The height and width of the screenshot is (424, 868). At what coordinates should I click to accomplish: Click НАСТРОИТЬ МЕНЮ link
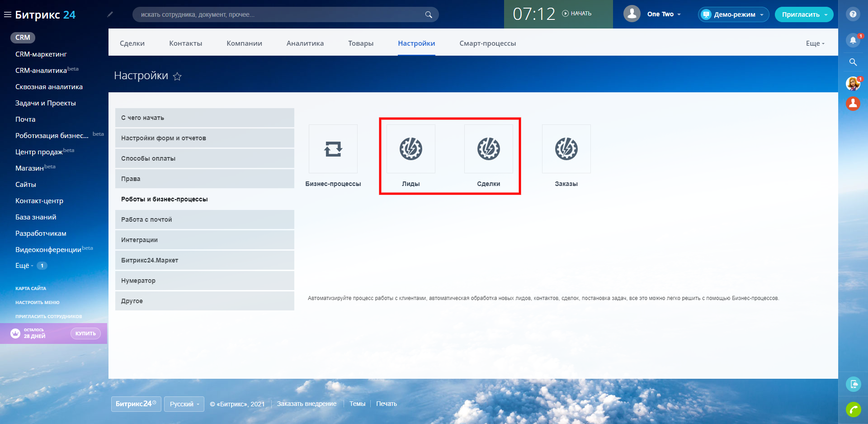tap(38, 302)
